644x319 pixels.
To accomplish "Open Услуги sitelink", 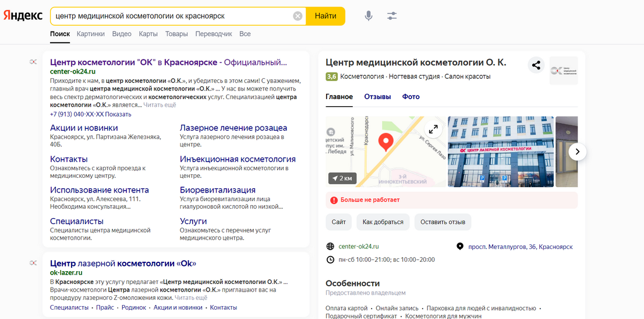I will pyautogui.click(x=193, y=221).
